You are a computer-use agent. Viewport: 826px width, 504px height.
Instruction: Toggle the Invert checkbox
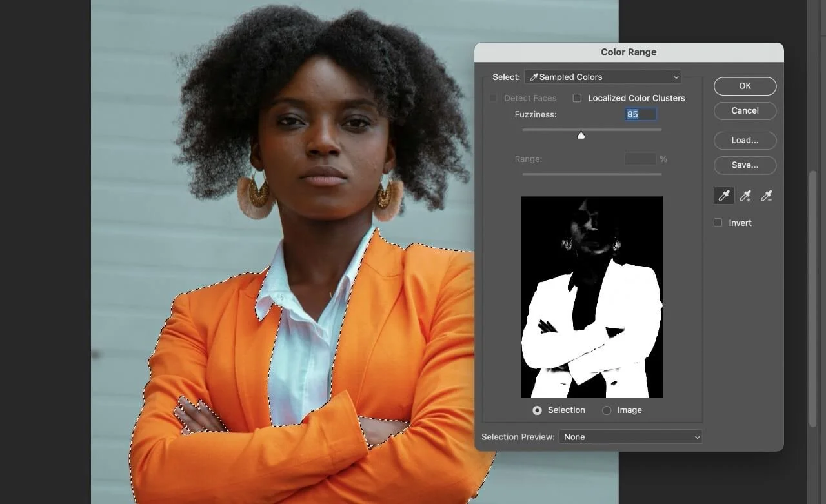(x=718, y=223)
